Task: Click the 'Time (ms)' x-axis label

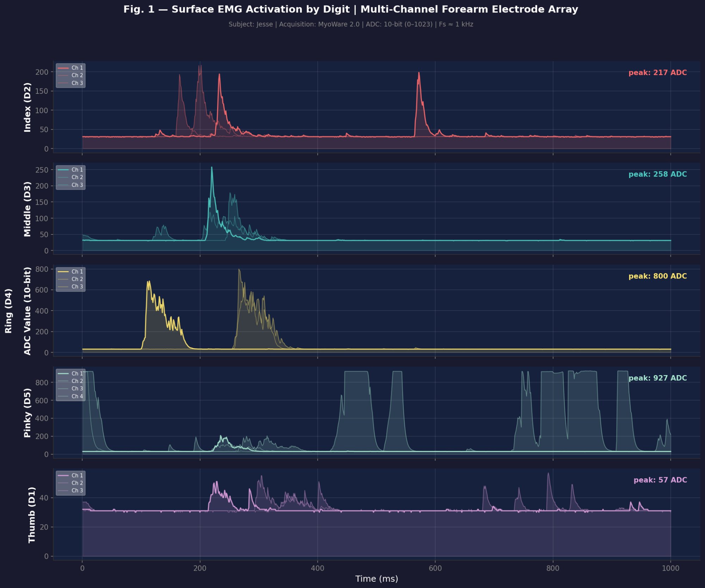Action: click(376, 578)
